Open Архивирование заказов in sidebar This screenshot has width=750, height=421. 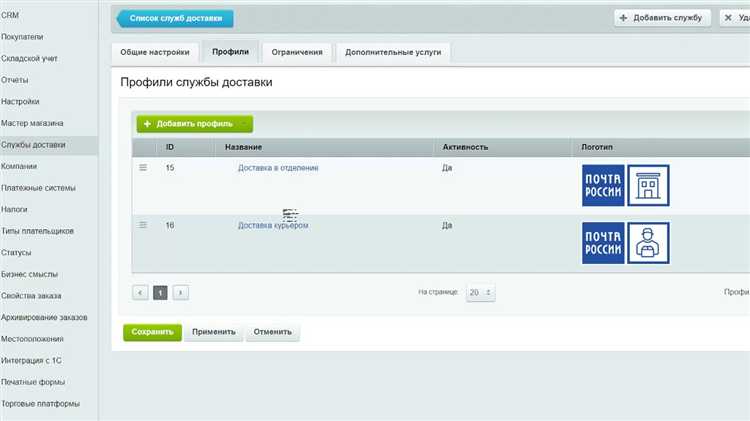click(44, 318)
